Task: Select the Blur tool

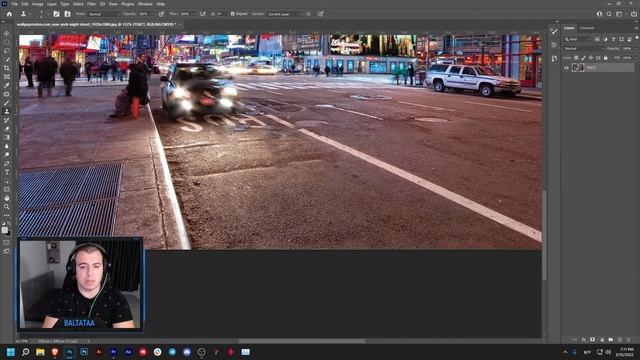Action: [x=7, y=146]
